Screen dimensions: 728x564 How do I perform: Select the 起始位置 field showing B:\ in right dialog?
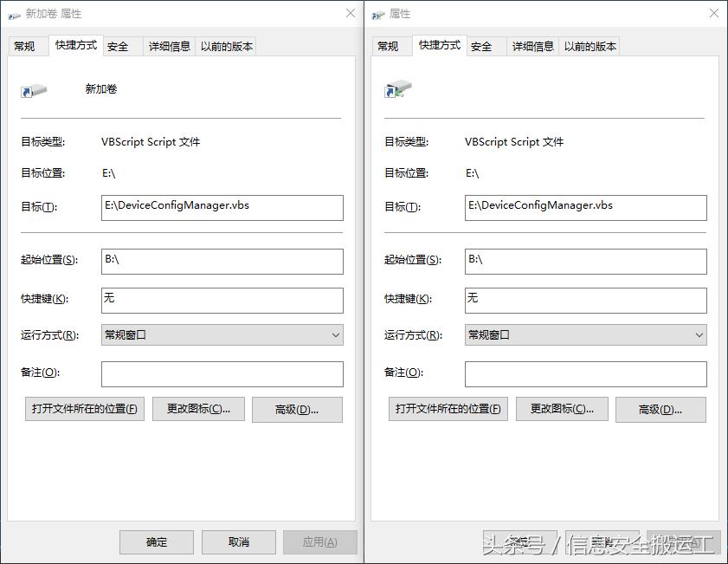[585, 261]
